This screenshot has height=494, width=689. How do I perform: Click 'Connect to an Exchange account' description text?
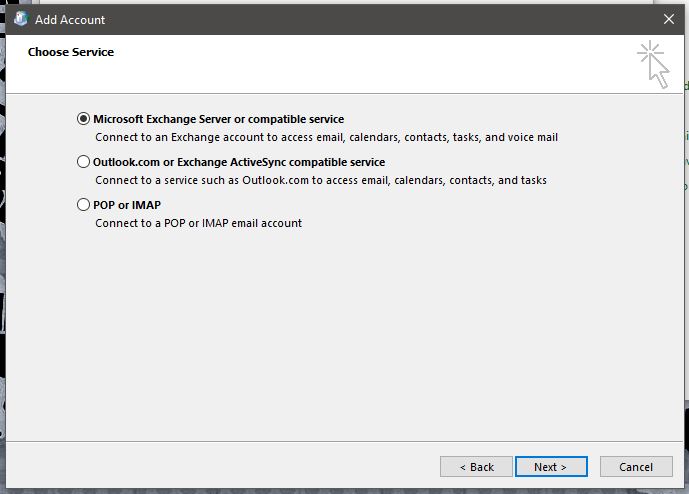[326, 138]
